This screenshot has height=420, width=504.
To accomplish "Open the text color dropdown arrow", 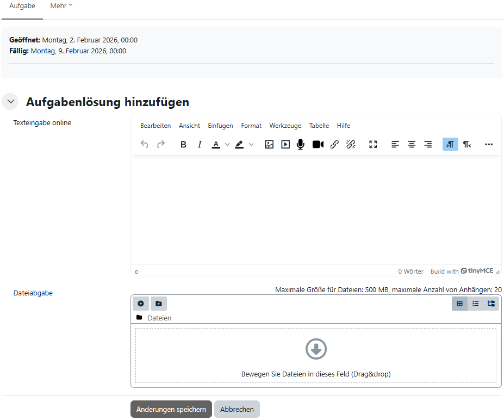I will [x=227, y=144].
